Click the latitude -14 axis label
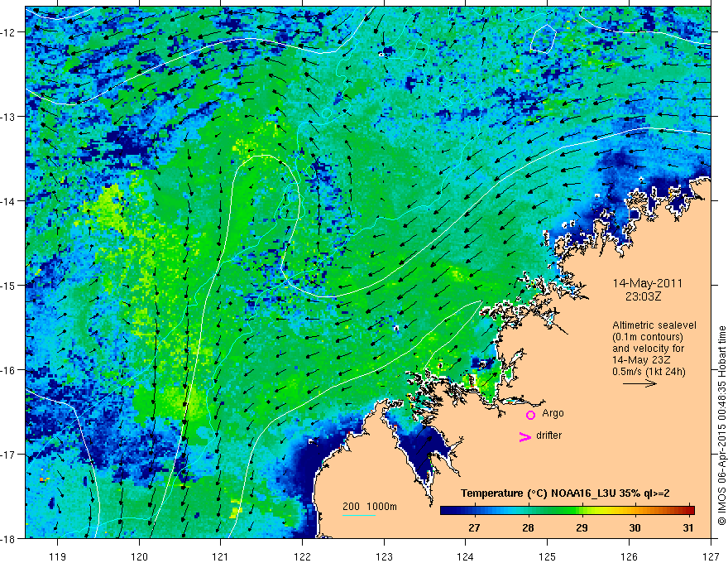This screenshot has width=728, height=563. tap(8, 201)
